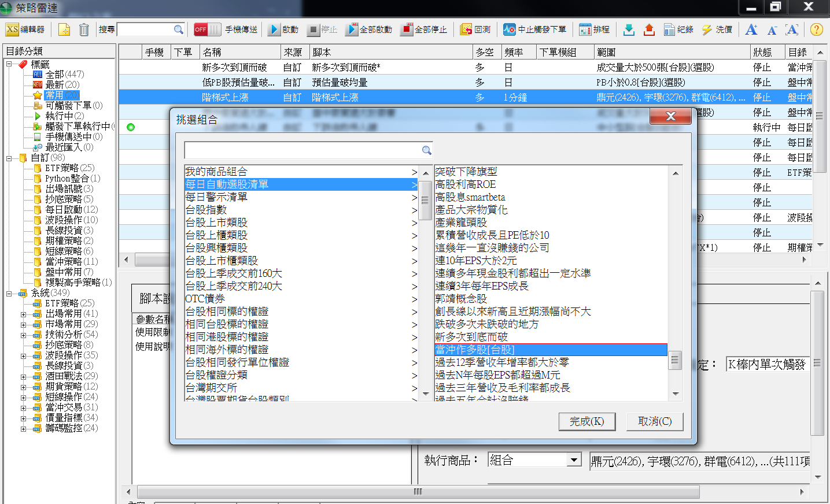This screenshot has width=830, height=504.
Task: Open the XS editor
Action: [x=25, y=29]
